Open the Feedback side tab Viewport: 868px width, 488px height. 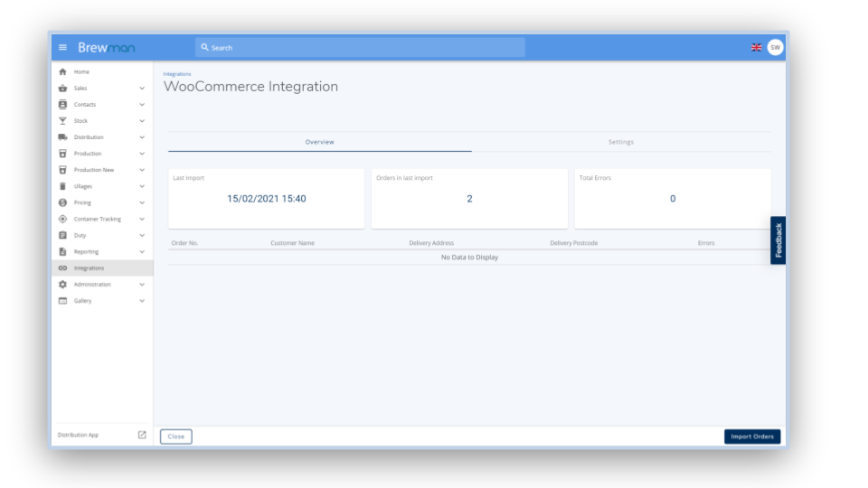point(778,240)
